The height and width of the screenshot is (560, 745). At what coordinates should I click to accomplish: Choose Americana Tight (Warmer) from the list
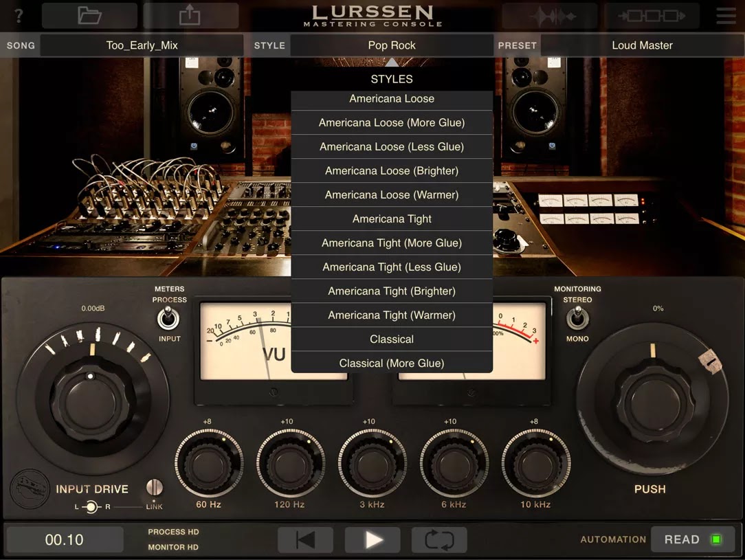point(392,315)
